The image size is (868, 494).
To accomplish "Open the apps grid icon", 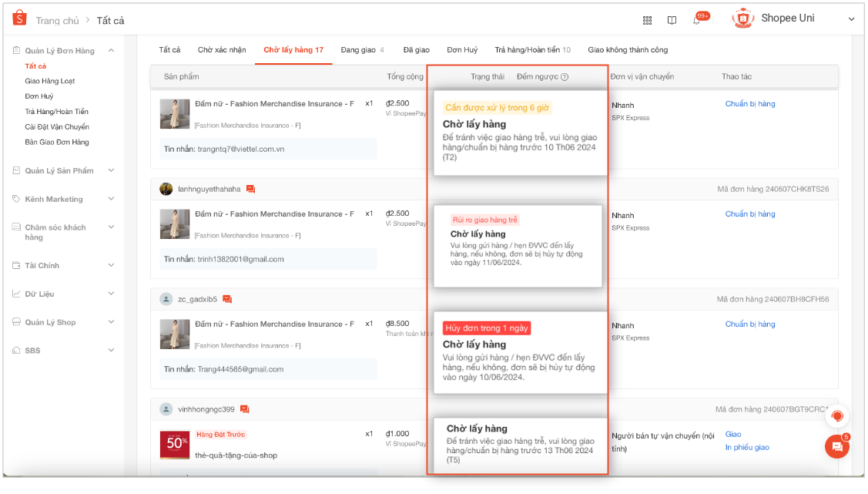I will (x=647, y=20).
